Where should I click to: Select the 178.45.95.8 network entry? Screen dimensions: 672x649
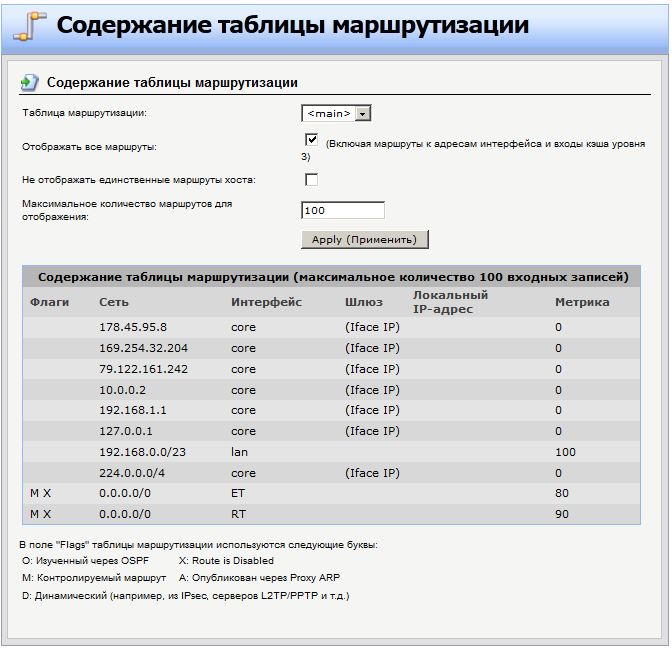[x=133, y=327]
